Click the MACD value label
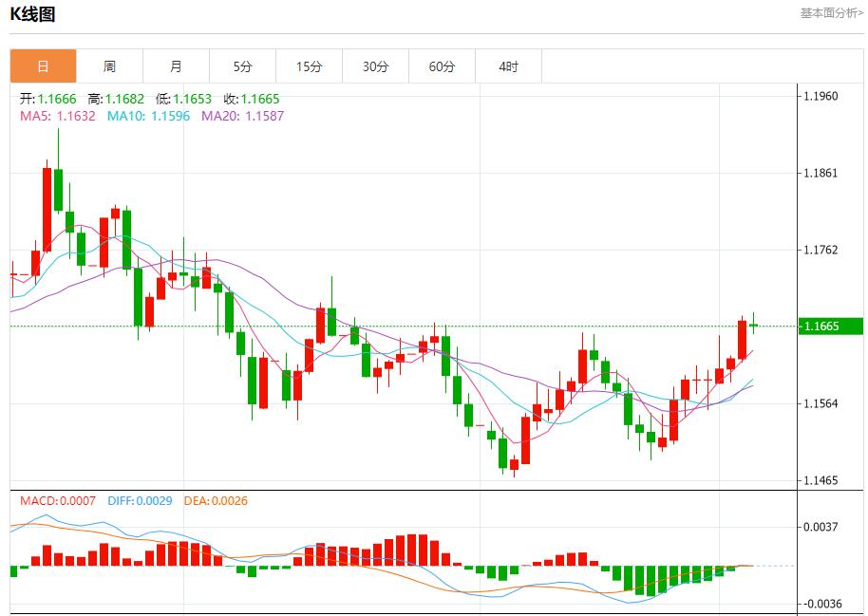 [57, 500]
